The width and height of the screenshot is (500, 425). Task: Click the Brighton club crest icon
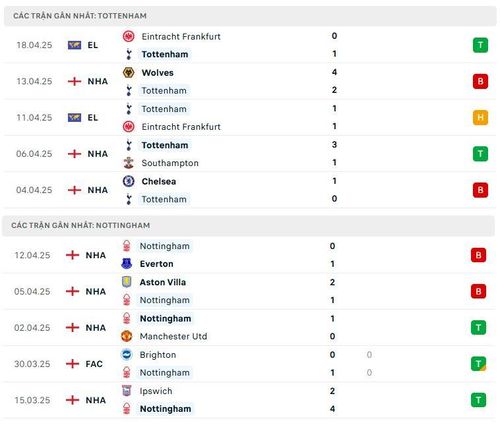click(127, 354)
